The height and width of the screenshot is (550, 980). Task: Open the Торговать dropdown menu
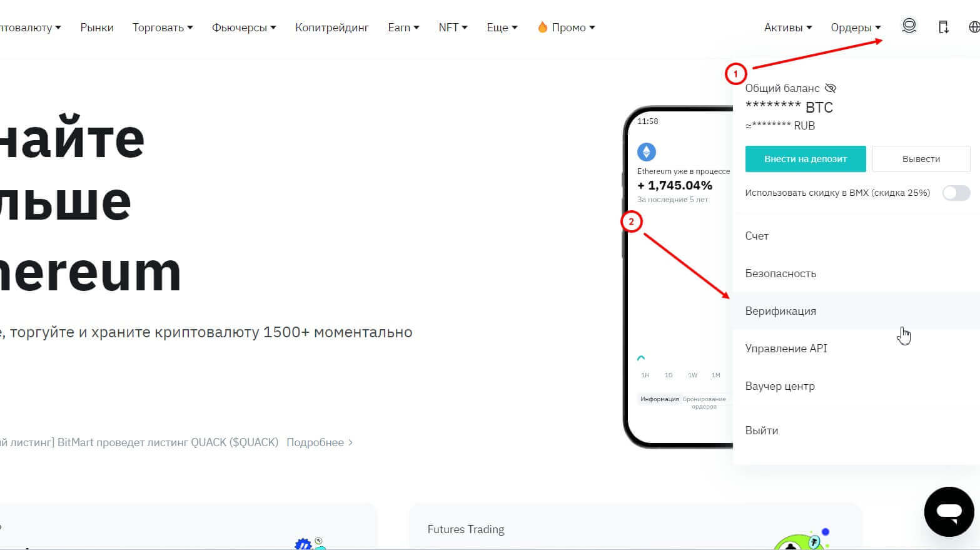pyautogui.click(x=162, y=28)
